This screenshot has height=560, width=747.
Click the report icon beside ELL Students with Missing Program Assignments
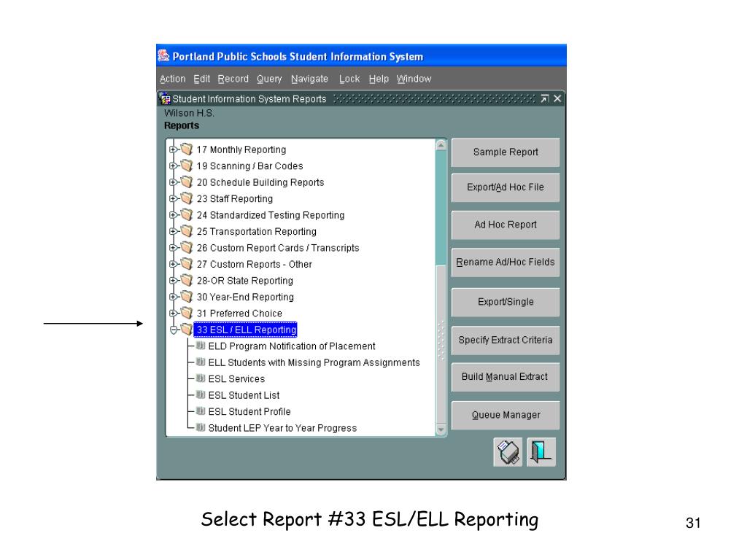tap(201, 362)
